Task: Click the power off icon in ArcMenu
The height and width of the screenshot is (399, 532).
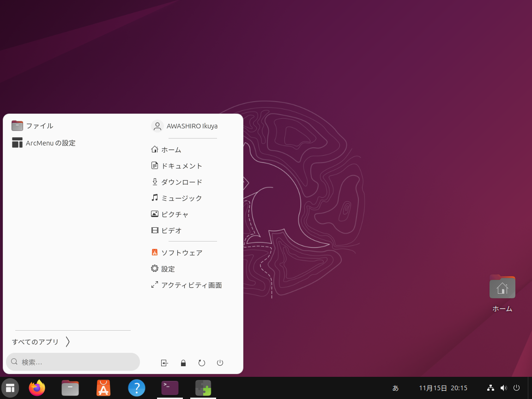Action: point(220,363)
